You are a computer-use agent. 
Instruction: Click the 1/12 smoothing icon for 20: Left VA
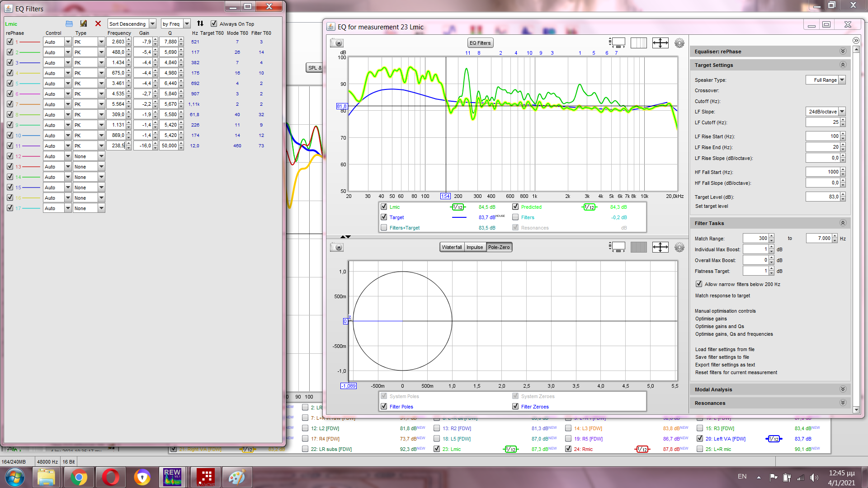tap(774, 439)
